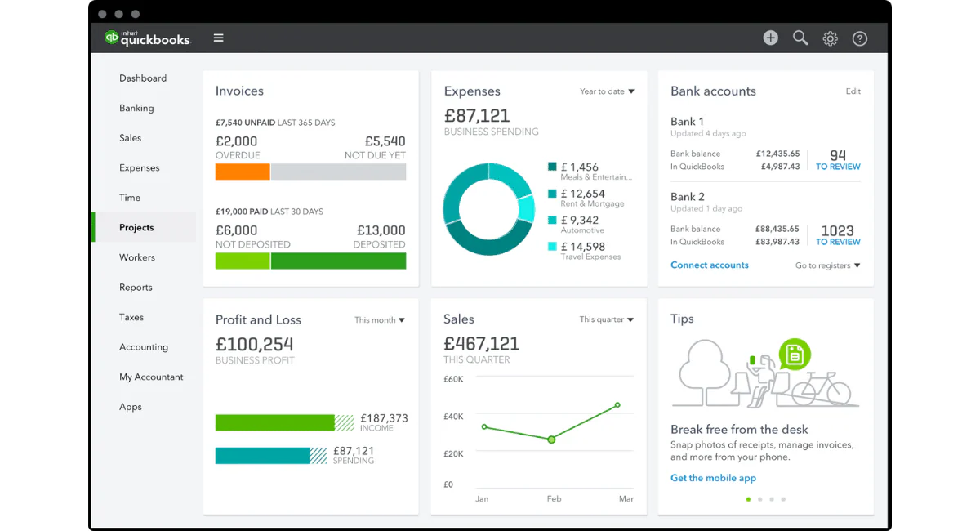
Task: Click the £2,000 overdue amount
Action: click(x=236, y=141)
